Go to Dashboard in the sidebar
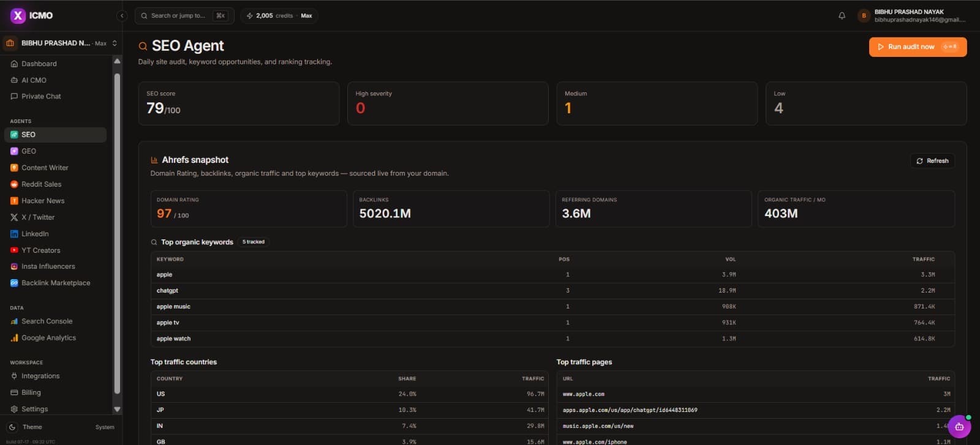980x445 pixels. (x=55, y=64)
